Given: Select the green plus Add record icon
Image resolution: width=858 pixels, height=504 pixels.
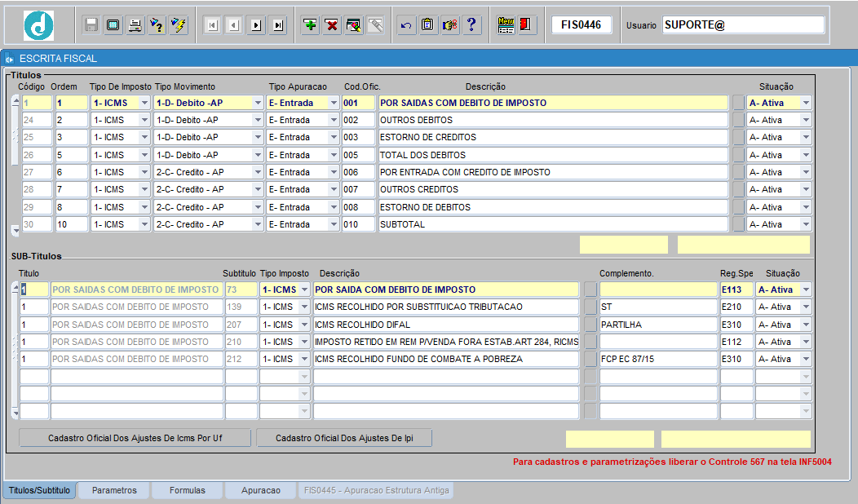Looking at the screenshot, I should tap(310, 25).
